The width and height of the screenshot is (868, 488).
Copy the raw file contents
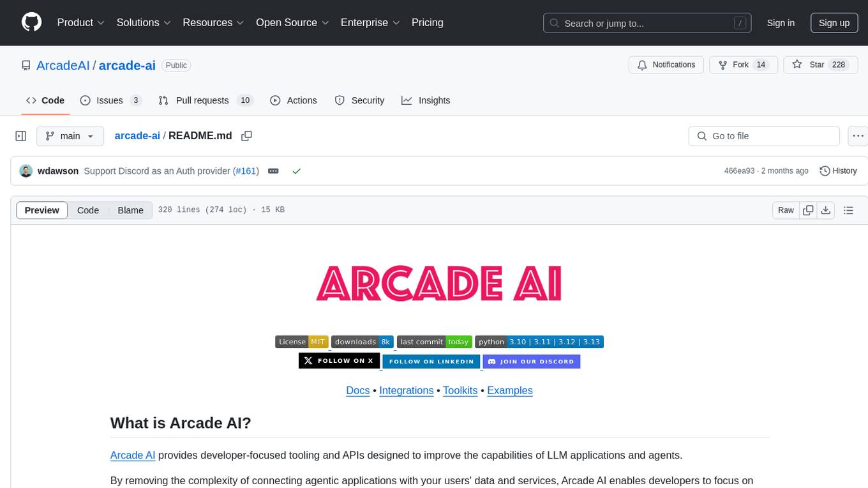click(x=808, y=210)
